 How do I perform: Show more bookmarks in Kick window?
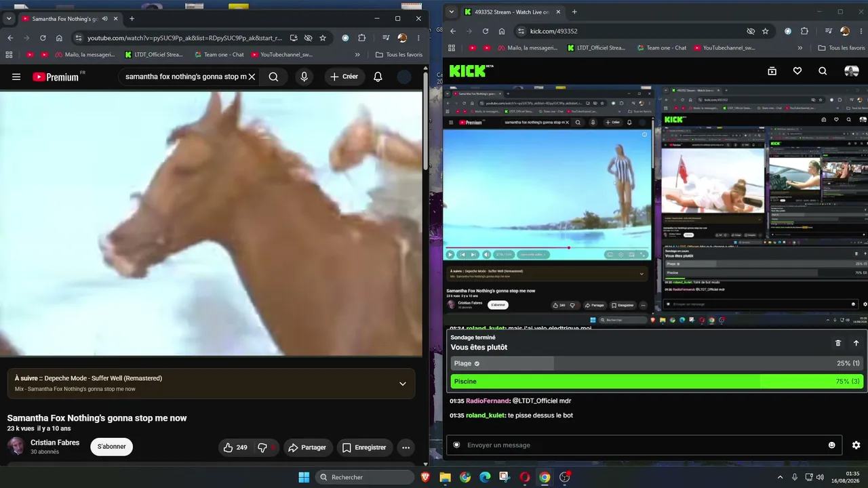(800, 48)
